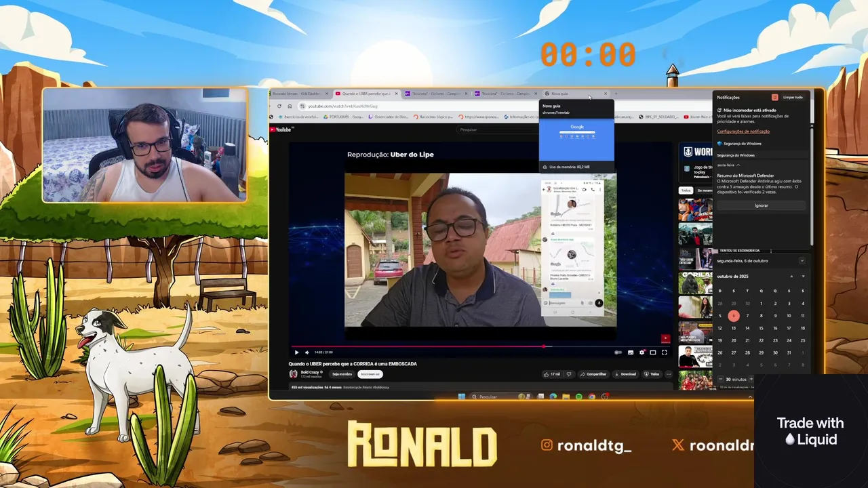Like the video with 17 mil

pos(552,374)
